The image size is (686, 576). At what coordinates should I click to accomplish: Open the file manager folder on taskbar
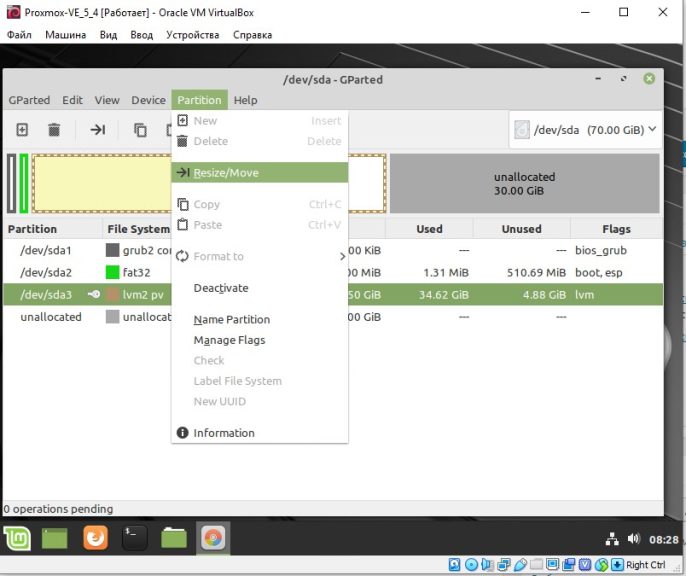click(x=174, y=538)
